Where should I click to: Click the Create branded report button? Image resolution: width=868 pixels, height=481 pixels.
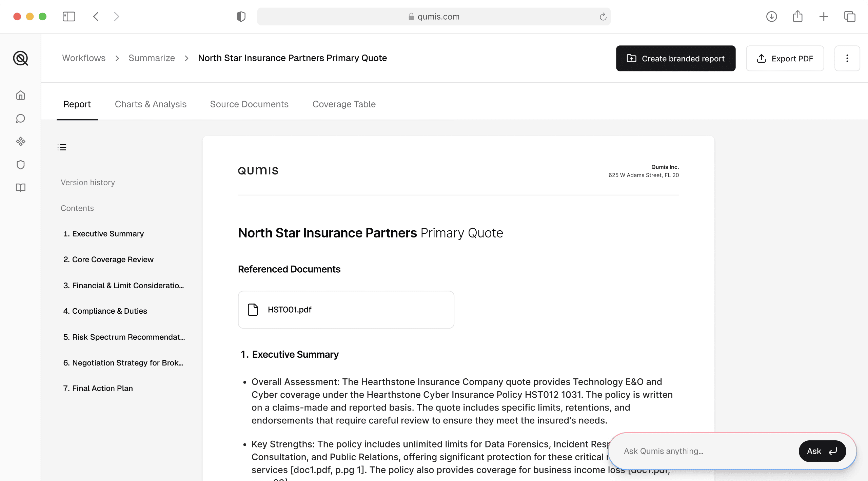point(675,58)
